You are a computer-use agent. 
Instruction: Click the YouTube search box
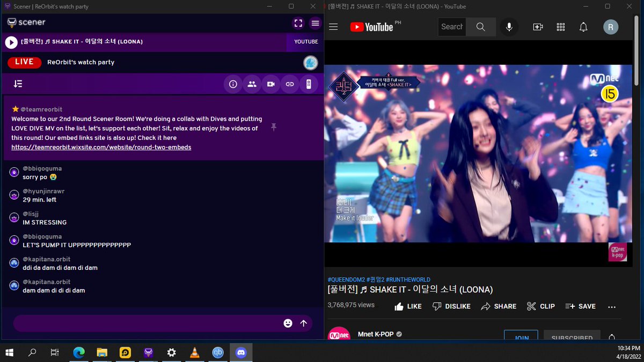452,27
